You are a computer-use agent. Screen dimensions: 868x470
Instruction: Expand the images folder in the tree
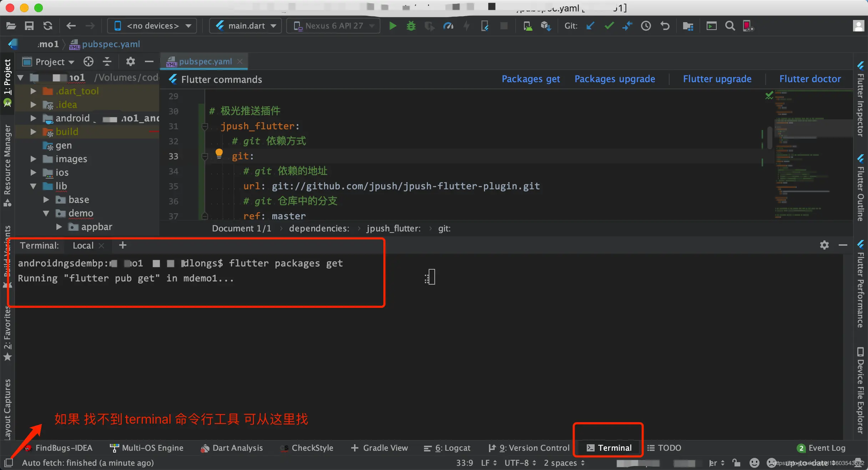click(x=33, y=159)
